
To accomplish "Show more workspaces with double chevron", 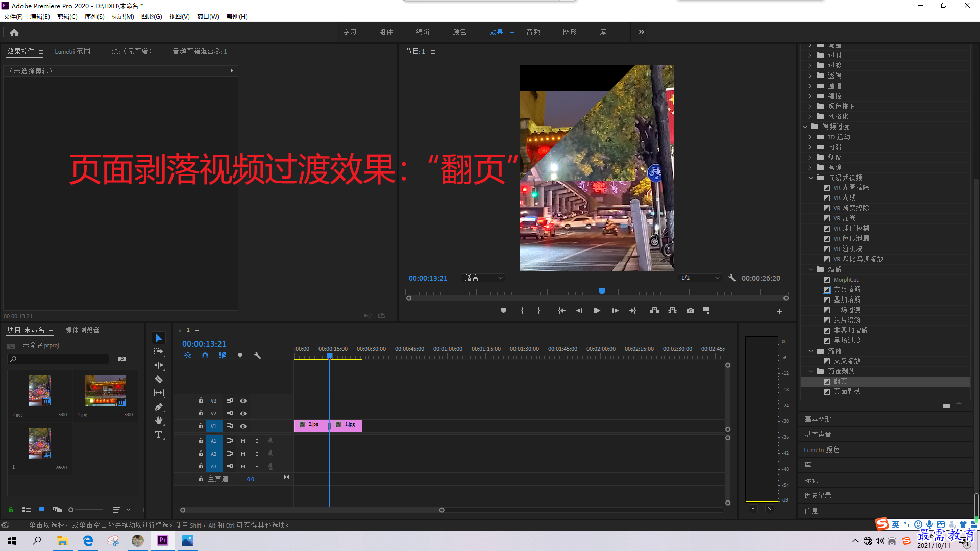I will pos(642,32).
